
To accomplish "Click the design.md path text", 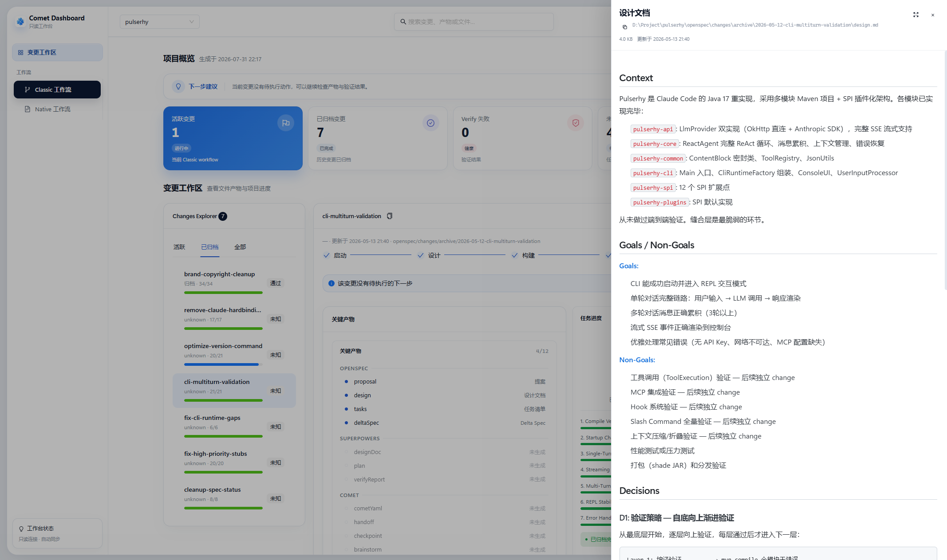I will pos(755,25).
